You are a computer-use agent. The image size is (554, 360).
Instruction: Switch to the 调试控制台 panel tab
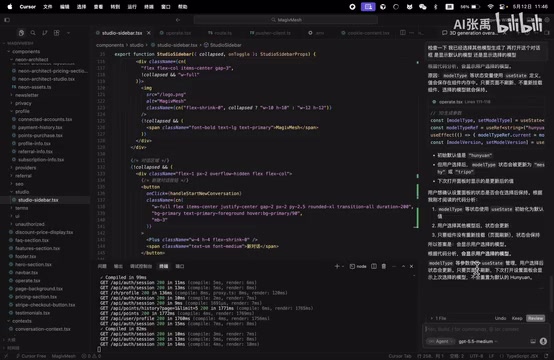pyautogui.click(x=141, y=266)
